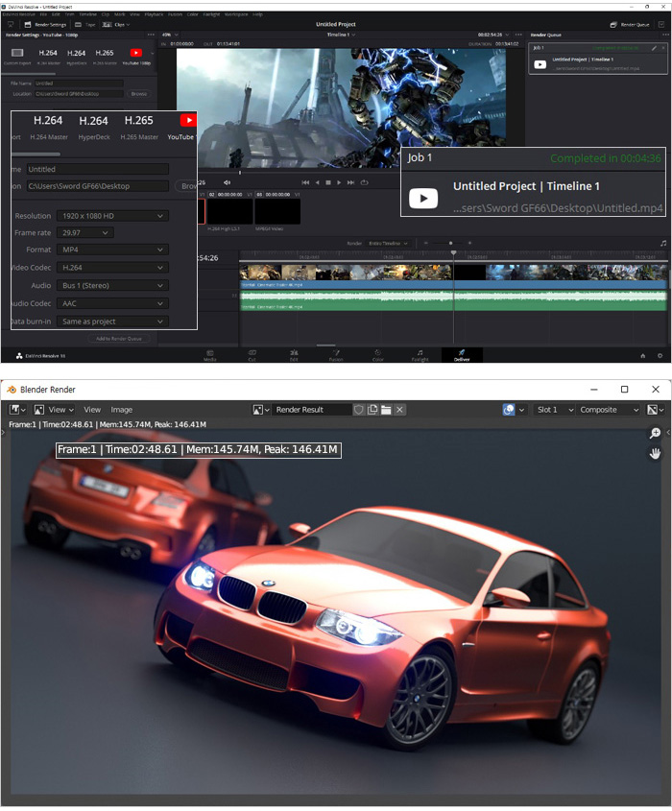Open Format dropdown showing MP4

(112, 250)
